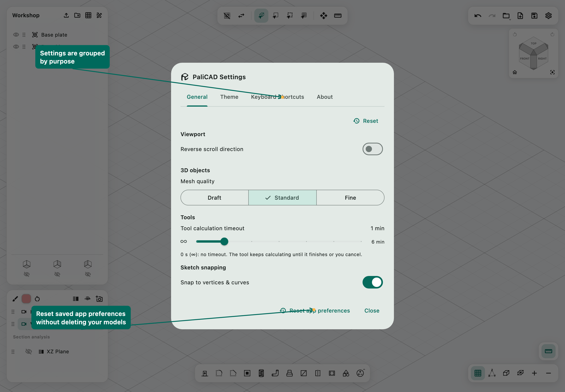The width and height of the screenshot is (565, 392).
Task: Open settings via the gear icon
Action: 548,16
